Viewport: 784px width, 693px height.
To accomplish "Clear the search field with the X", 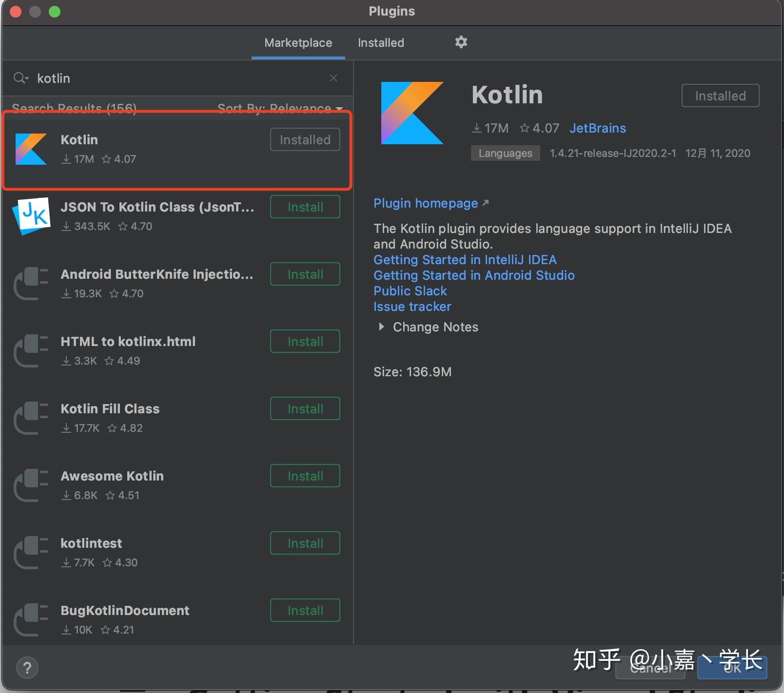I will coord(333,77).
